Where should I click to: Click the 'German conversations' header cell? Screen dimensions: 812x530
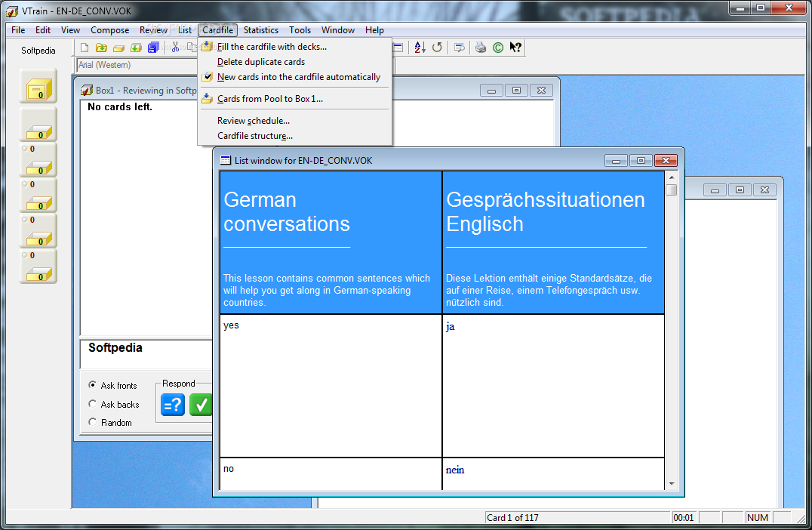pyautogui.click(x=331, y=242)
